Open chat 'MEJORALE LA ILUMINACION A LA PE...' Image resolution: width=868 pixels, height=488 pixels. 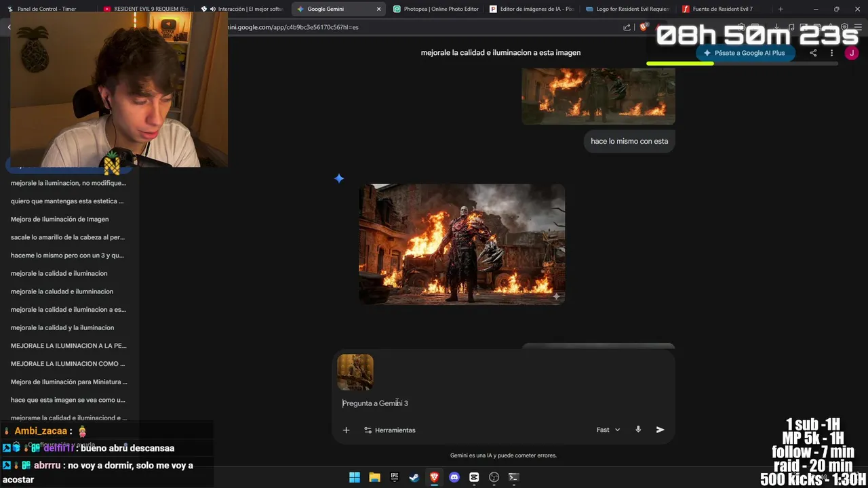point(68,346)
